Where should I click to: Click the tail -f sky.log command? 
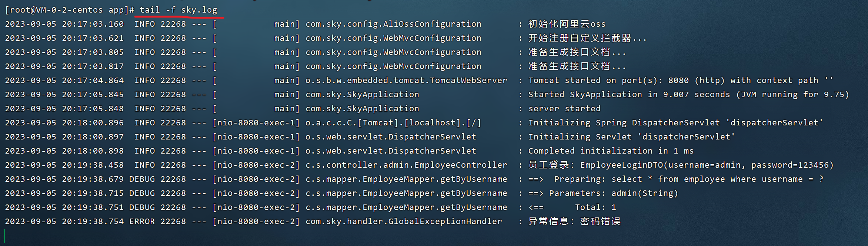point(178,10)
